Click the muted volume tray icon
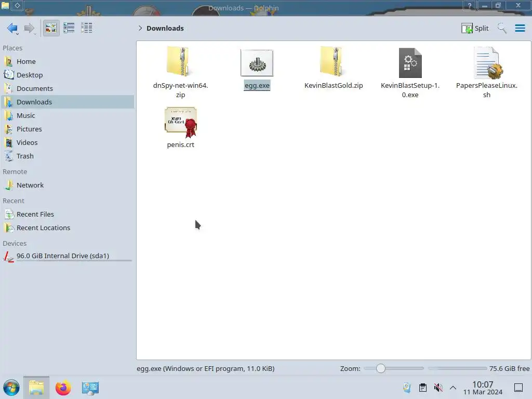 (438, 388)
